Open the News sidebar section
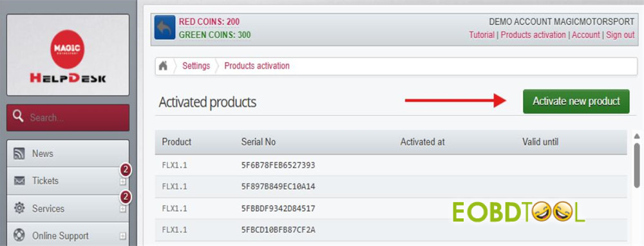The image size is (644, 246). 68,154
